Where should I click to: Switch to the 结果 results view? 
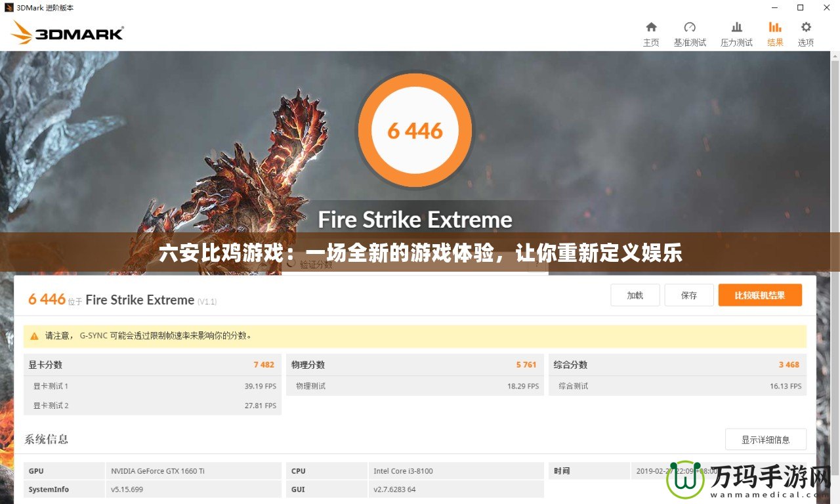[x=775, y=33]
